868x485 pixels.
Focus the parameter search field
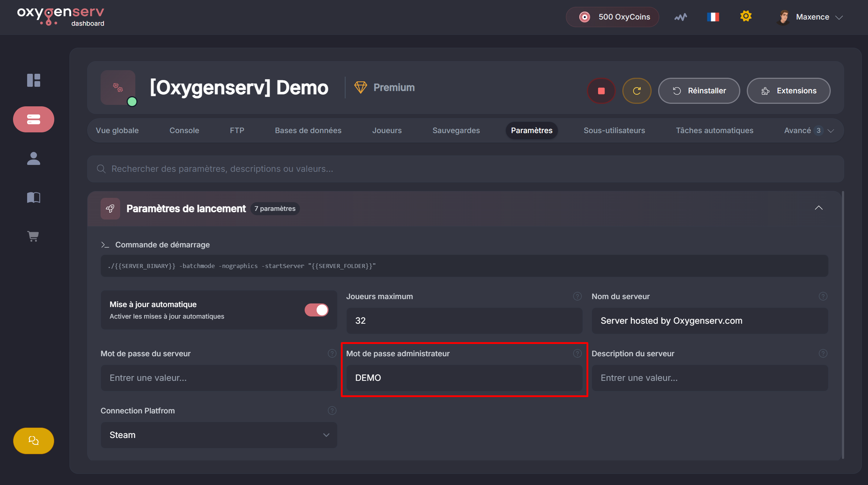(x=465, y=169)
